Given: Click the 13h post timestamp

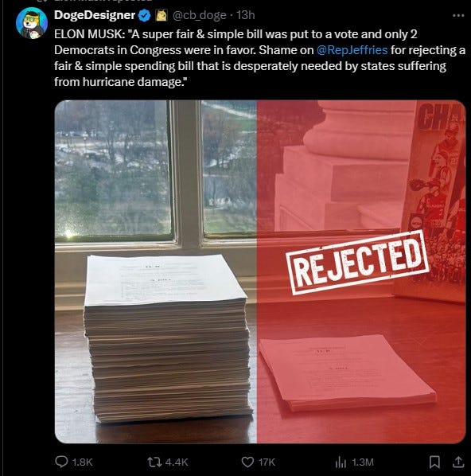Looking at the screenshot, I should pyautogui.click(x=246, y=15).
